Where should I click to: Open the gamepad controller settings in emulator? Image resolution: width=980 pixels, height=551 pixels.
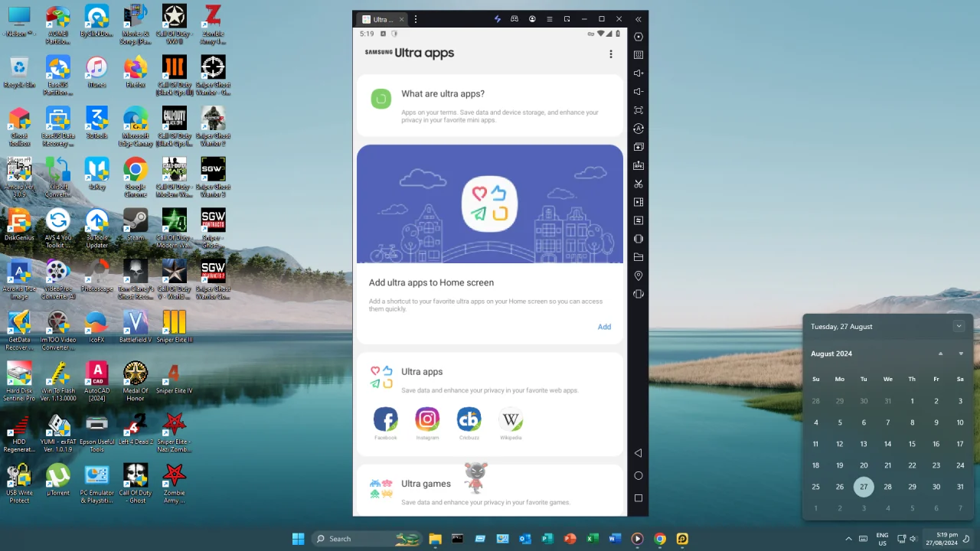pyautogui.click(x=514, y=19)
